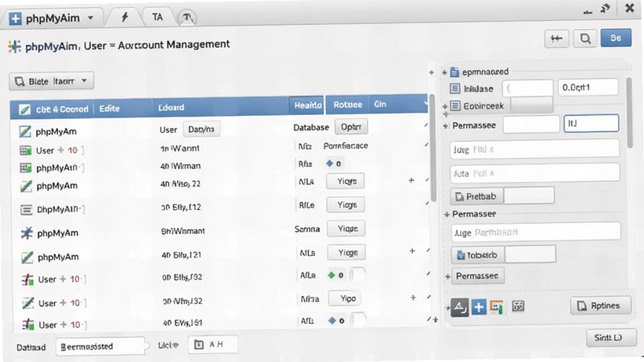Toggle the switch in the 40 EVy,f51 row

(358, 319)
